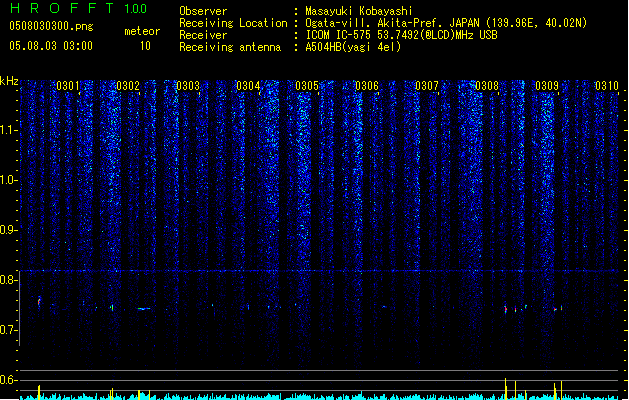This screenshot has height=400, width=629.
Task: Click the 'Receiver' field label
Action: click(x=203, y=35)
